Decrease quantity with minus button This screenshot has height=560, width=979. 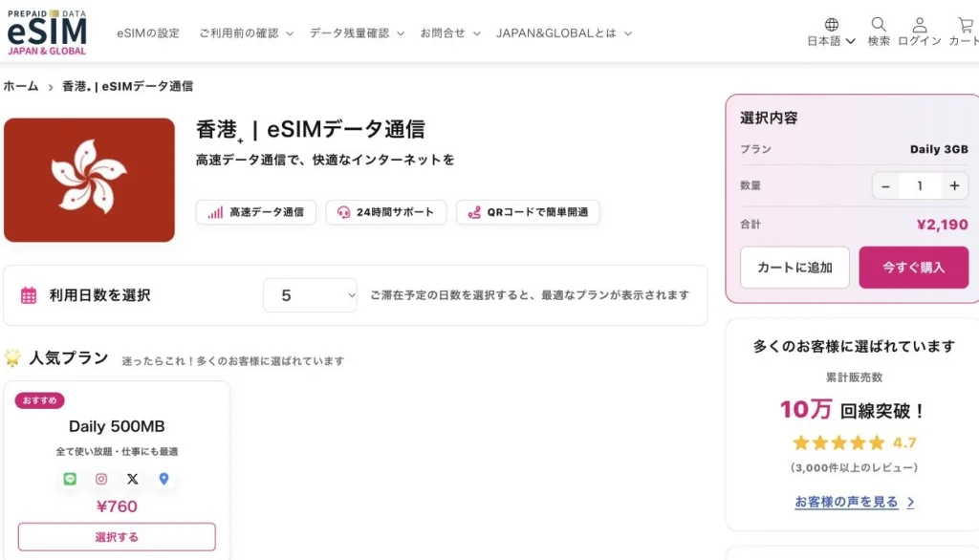click(885, 186)
